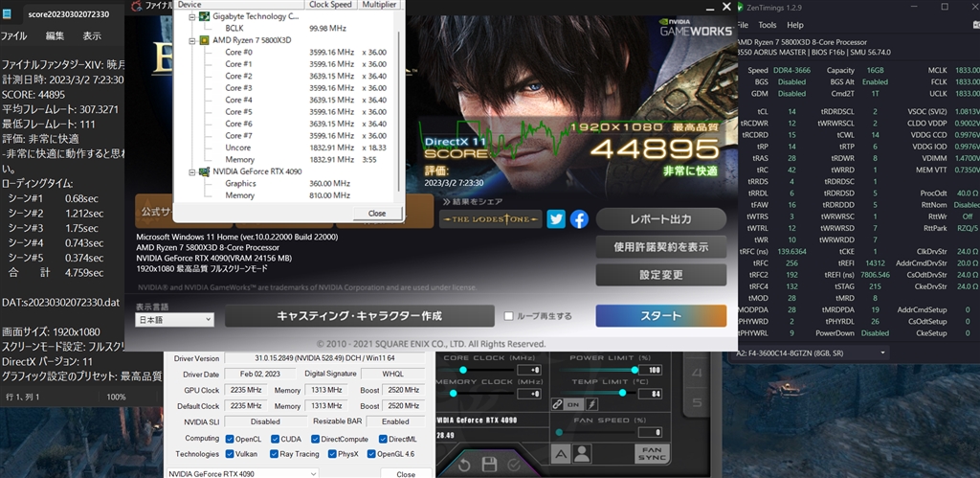
Task: Share result on Twitter
Action: (x=556, y=219)
